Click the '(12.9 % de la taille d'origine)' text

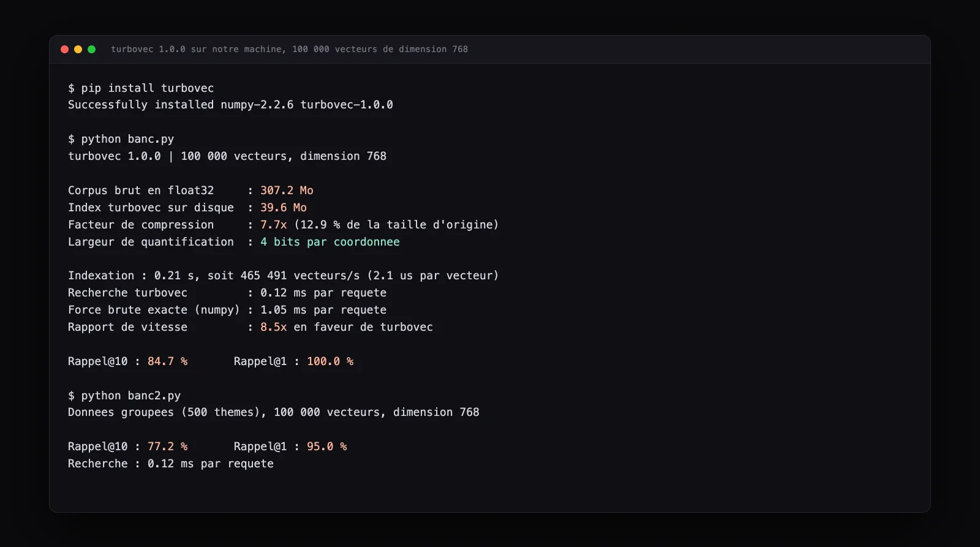396,225
